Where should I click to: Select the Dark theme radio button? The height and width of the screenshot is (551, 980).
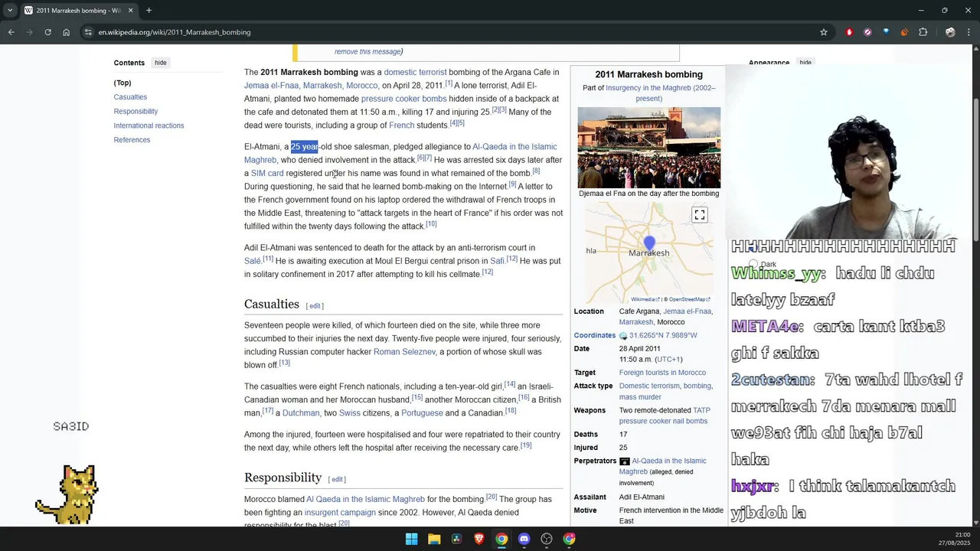pos(753,264)
